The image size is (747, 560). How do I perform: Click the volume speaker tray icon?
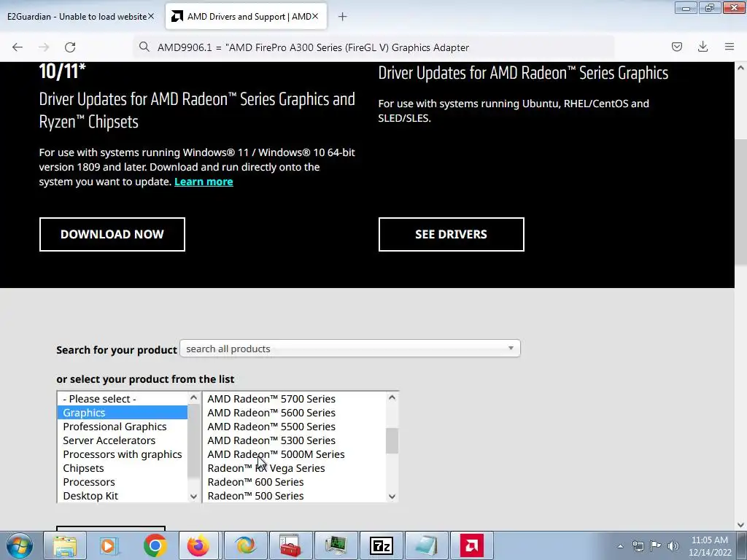(673, 546)
